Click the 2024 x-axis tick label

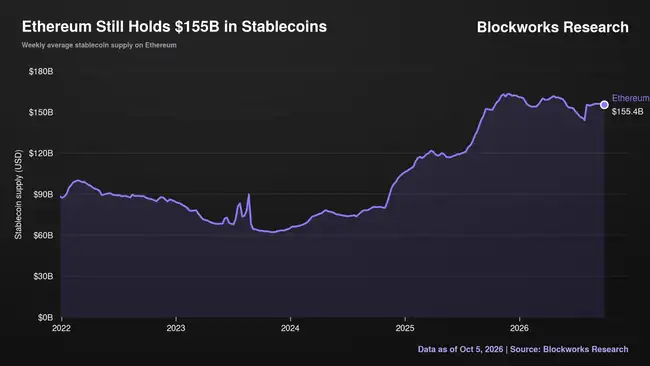290,328
